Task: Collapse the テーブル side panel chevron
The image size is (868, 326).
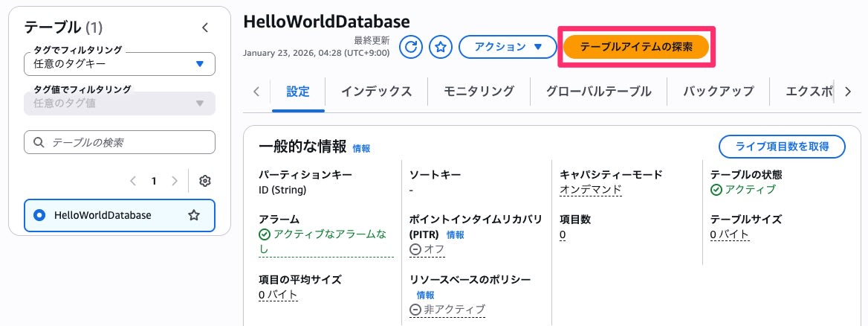Action: click(205, 27)
